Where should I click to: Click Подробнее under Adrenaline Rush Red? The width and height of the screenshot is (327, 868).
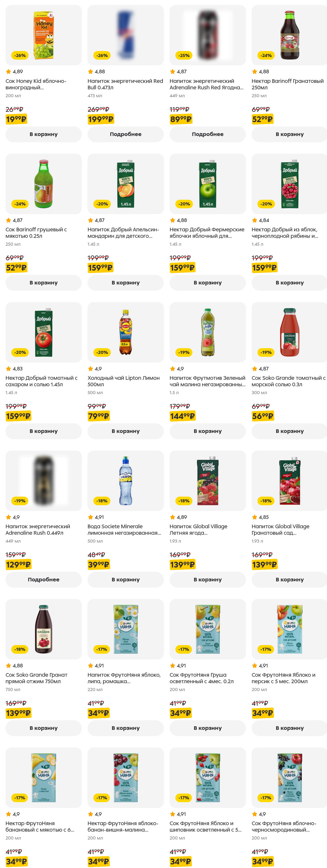(x=208, y=134)
